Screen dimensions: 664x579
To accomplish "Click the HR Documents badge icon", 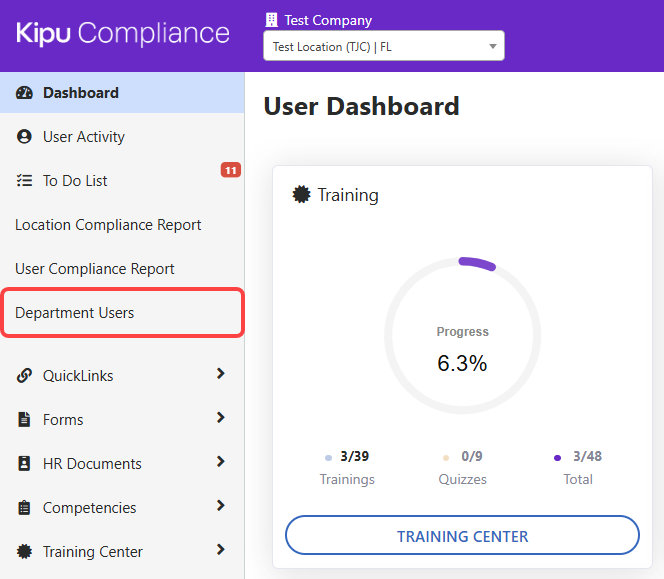I will tap(24, 464).
